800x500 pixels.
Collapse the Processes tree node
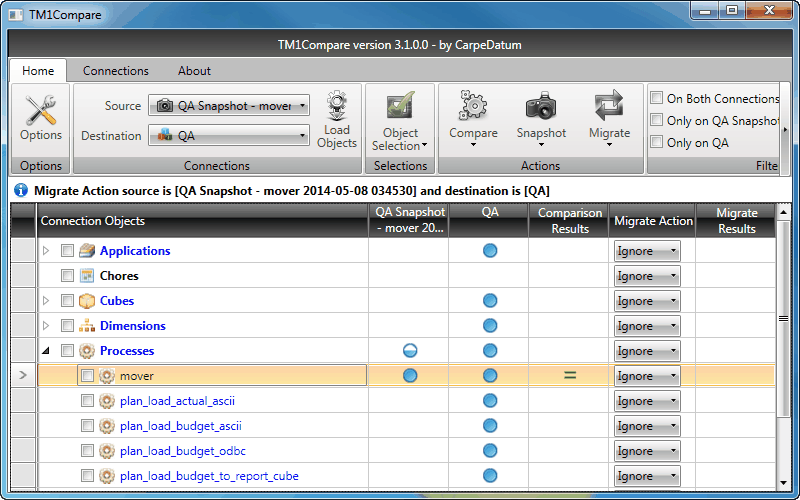(x=46, y=351)
